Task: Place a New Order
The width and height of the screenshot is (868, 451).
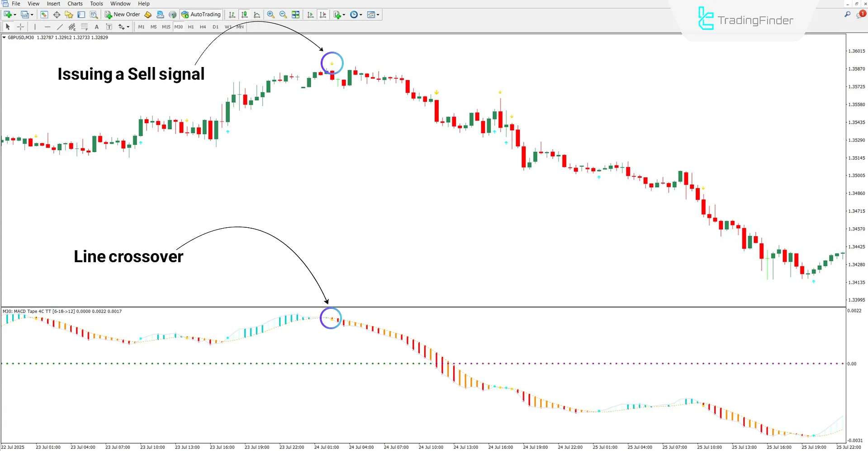Action: click(x=122, y=14)
